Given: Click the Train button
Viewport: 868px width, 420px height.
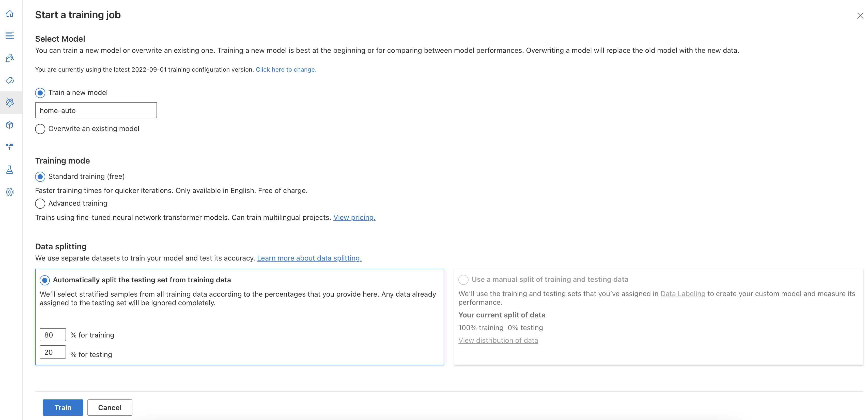Looking at the screenshot, I should 63,408.
